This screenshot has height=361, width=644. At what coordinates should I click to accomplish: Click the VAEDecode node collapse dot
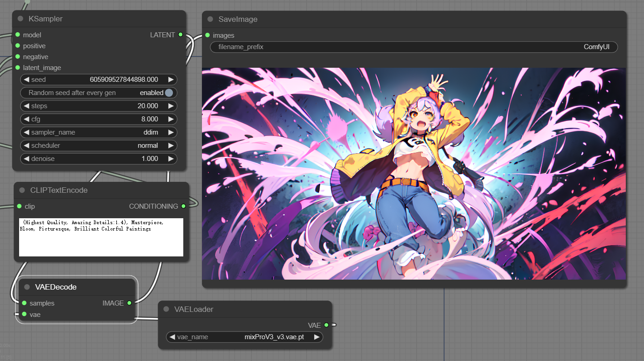tap(27, 287)
